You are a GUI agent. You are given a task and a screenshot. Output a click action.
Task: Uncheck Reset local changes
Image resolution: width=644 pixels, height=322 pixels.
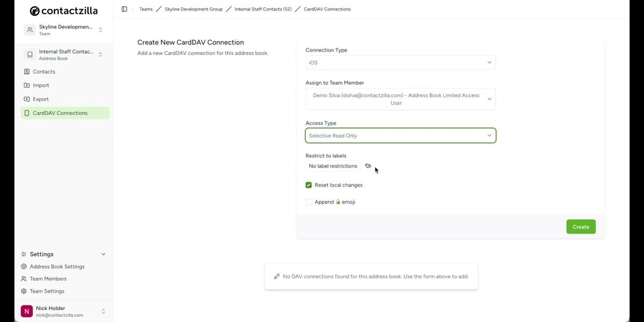pyautogui.click(x=309, y=185)
